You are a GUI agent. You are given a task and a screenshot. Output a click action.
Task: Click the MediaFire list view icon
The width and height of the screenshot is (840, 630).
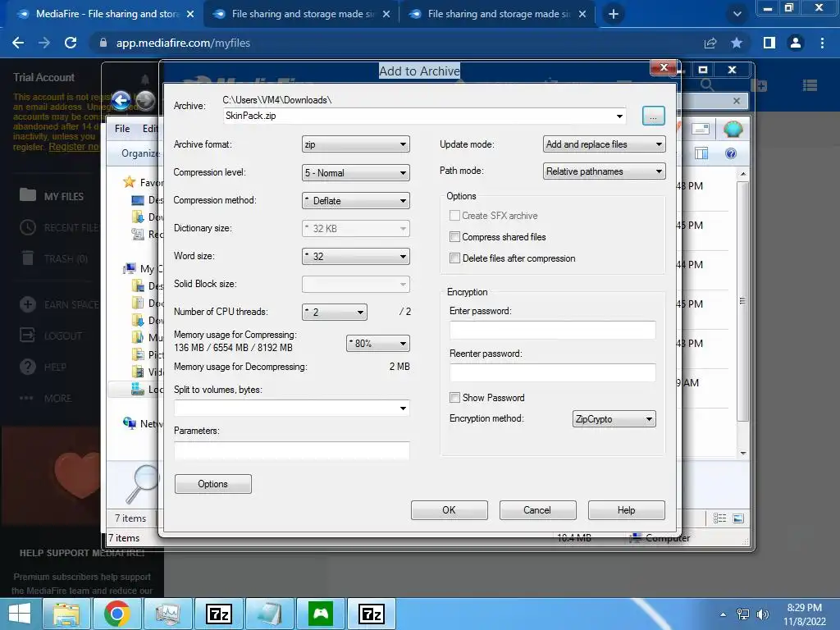[x=810, y=85]
